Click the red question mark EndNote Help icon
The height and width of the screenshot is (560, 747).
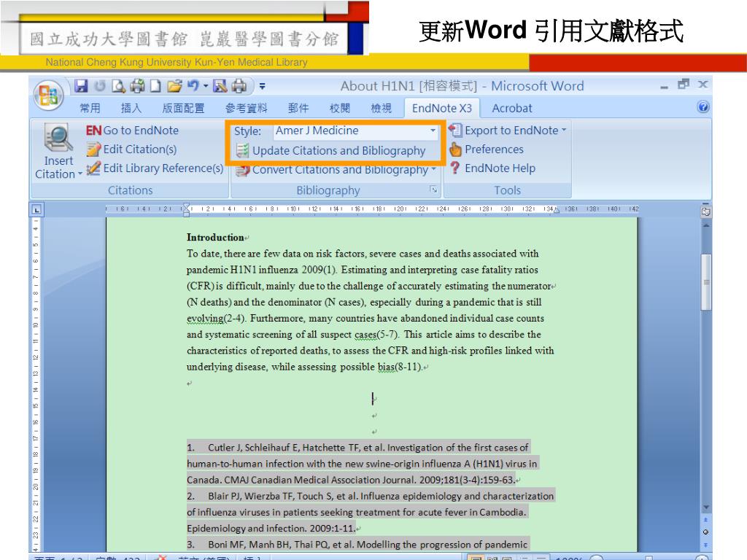tap(455, 168)
